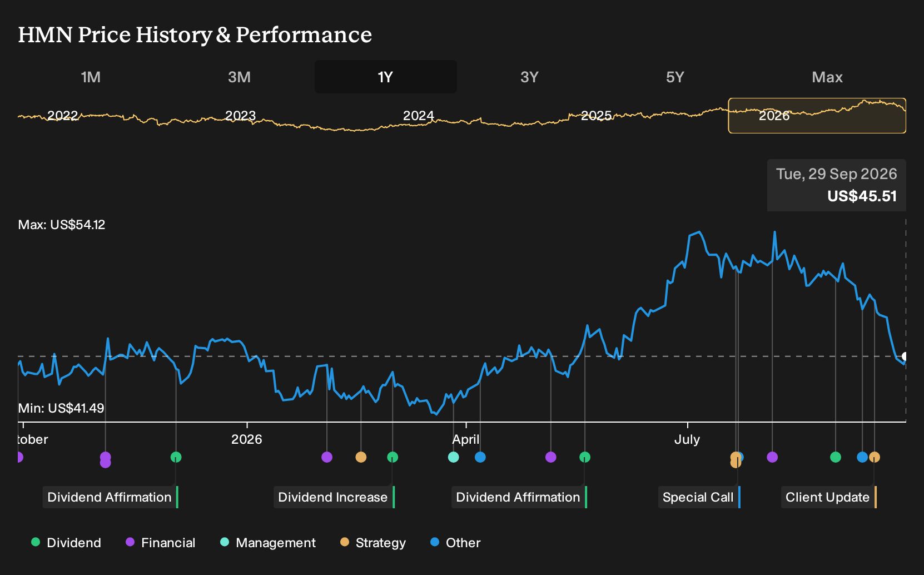Click green dividend marker after April affirmation
This screenshot has width=924, height=575.
[x=585, y=457]
